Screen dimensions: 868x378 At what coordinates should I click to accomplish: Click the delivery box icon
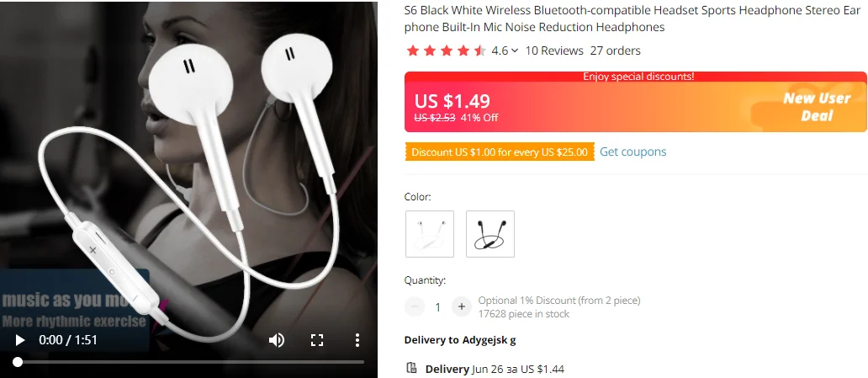pyautogui.click(x=410, y=367)
